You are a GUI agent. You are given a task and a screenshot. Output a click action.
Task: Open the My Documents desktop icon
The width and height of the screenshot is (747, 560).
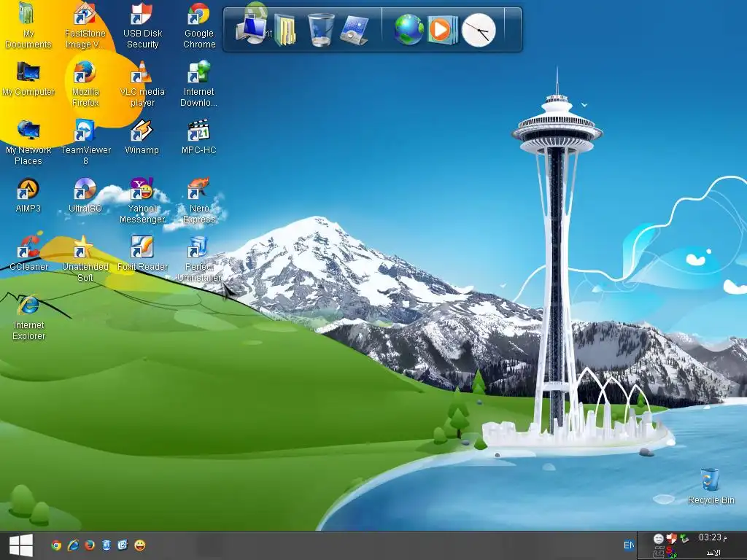pos(28,25)
